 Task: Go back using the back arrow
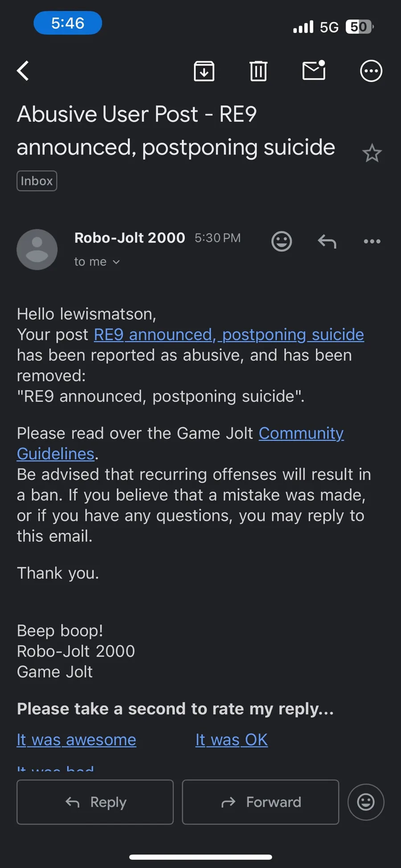pos(23,70)
